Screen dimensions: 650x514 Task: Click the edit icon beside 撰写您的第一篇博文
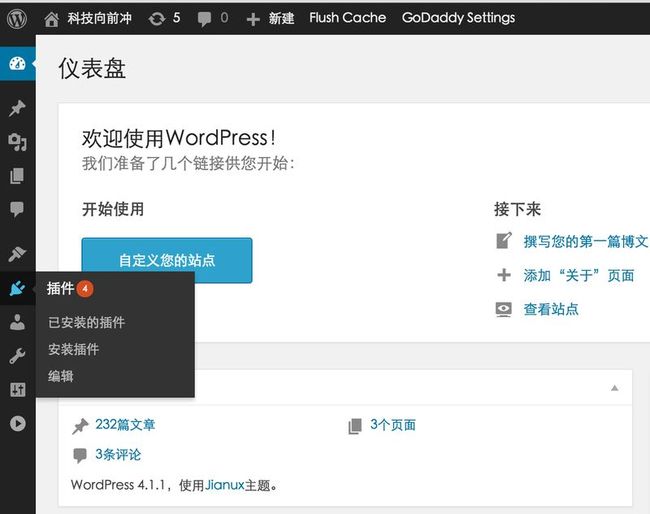(x=504, y=241)
